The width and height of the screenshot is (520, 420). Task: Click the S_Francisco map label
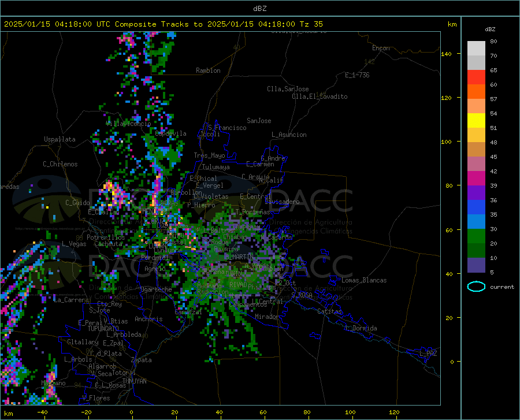[x=227, y=128]
